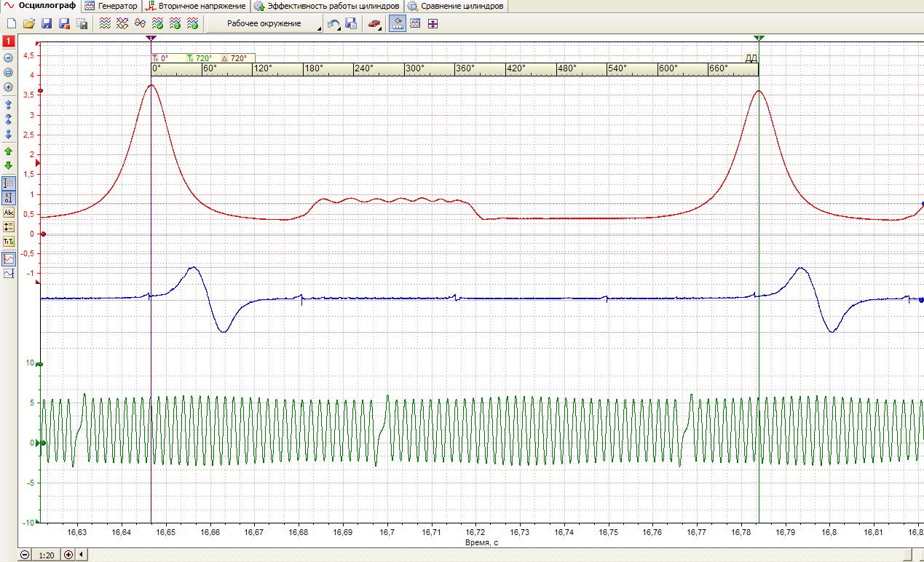Click the green down arrow in sidebar
The image size is (924, 562).
pos(9,166)
